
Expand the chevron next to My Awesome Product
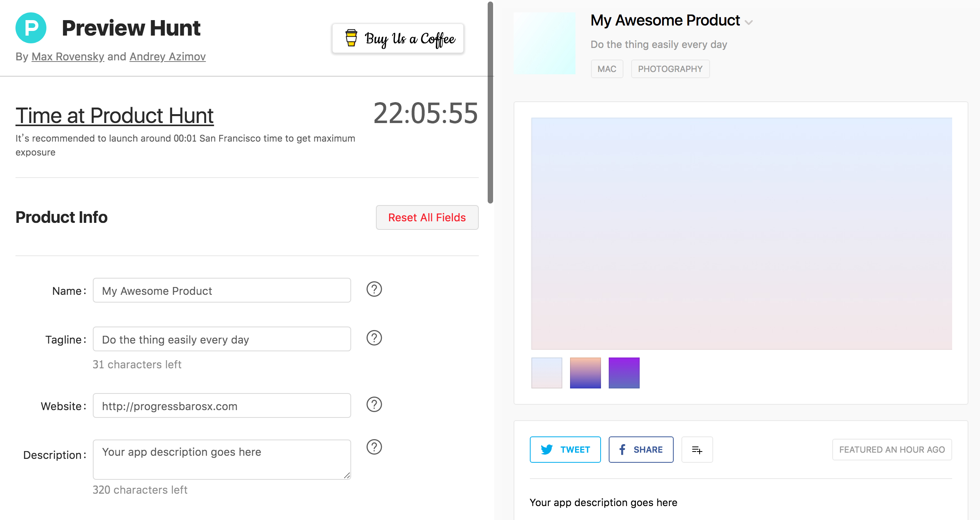[749, 22]
